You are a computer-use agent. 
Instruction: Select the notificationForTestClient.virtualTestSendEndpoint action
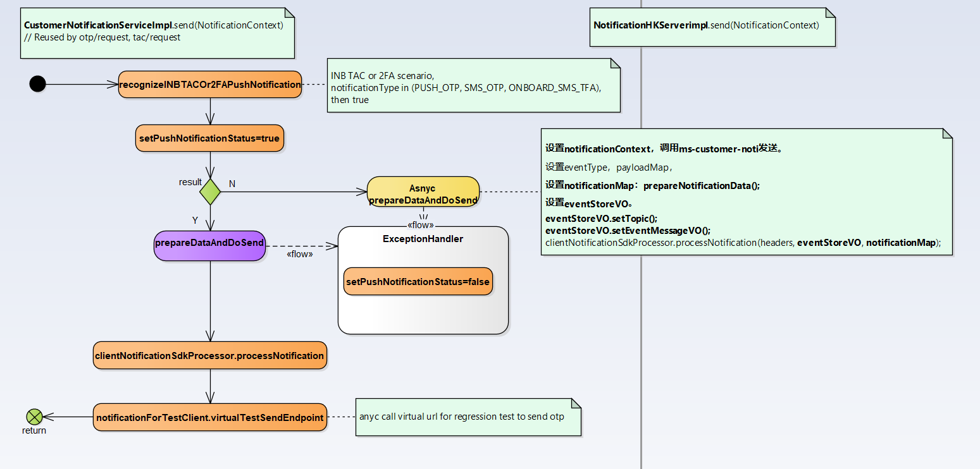point(210,417)
